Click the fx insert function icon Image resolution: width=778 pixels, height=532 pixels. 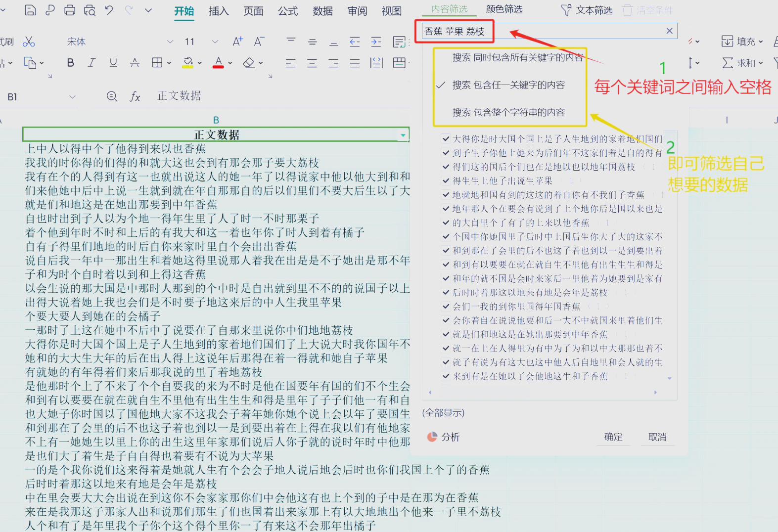click(x=135, y=96)
